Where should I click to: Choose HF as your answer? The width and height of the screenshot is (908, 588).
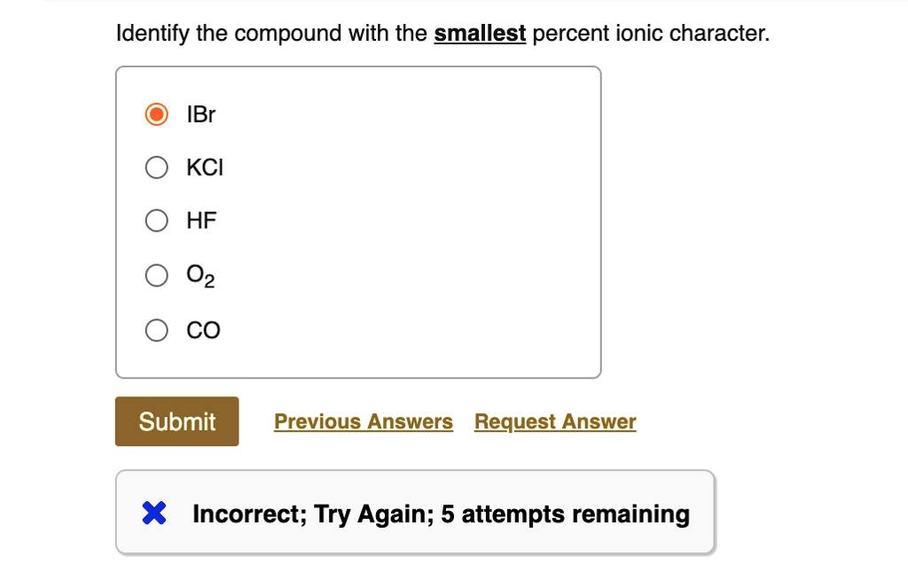tap(155, 220)
